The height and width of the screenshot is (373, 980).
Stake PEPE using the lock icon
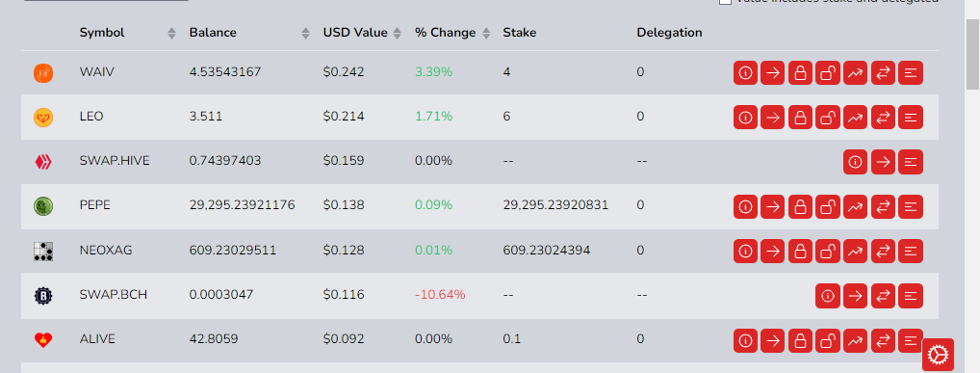(800, 206)
